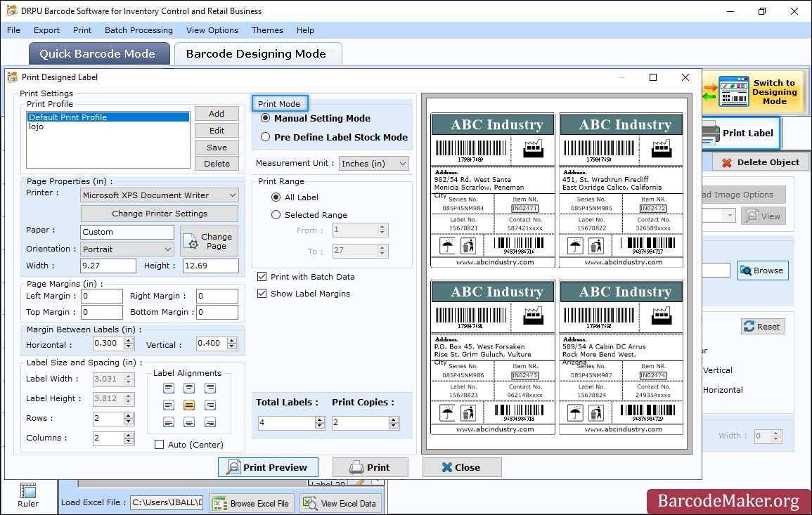Select top-center label alignment icon
Screen dimensions: 812x515
click(190, 388)
